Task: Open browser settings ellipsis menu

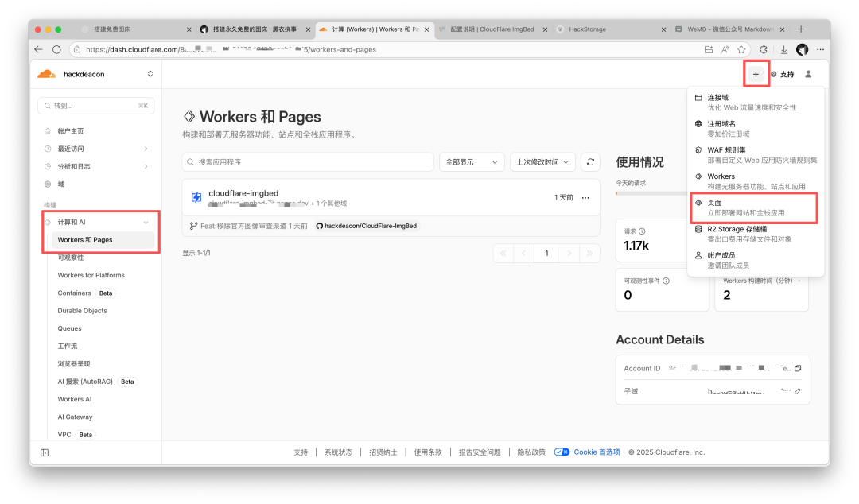Action: (x=820, y=49)
